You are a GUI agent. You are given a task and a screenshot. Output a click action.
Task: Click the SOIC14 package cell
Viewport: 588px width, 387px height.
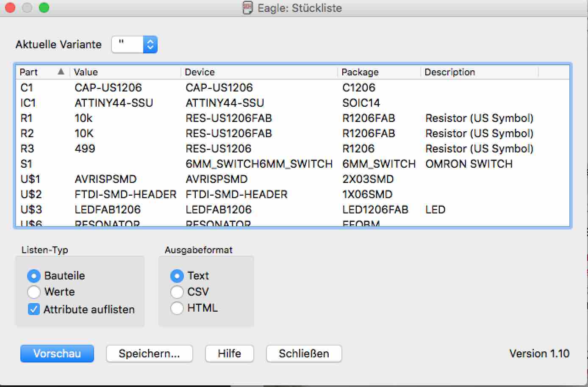point(361,103)
